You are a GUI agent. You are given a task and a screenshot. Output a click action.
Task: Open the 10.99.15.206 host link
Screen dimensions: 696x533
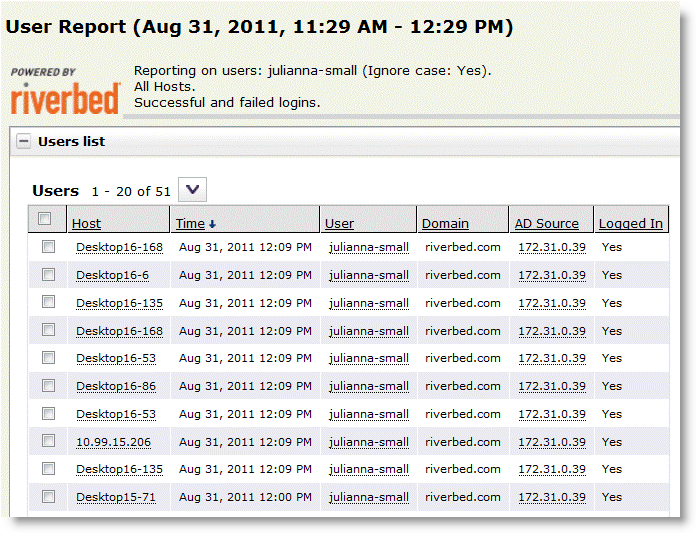(113, 442)
